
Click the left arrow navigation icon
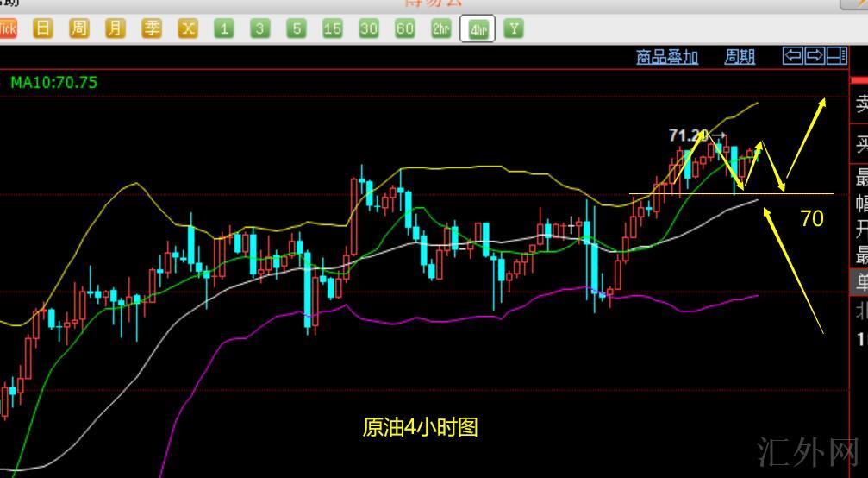tap(792, 56)
